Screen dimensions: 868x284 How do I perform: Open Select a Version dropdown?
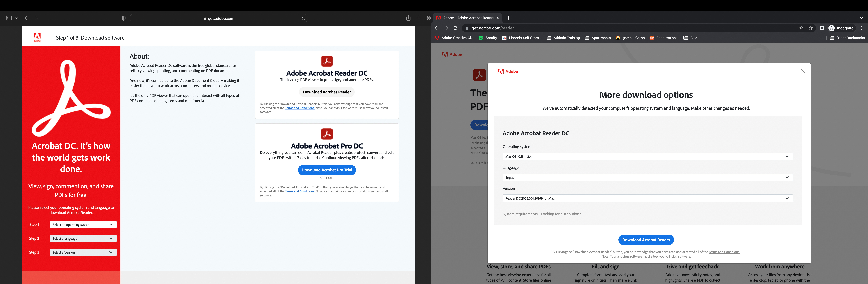coord(83,252)
